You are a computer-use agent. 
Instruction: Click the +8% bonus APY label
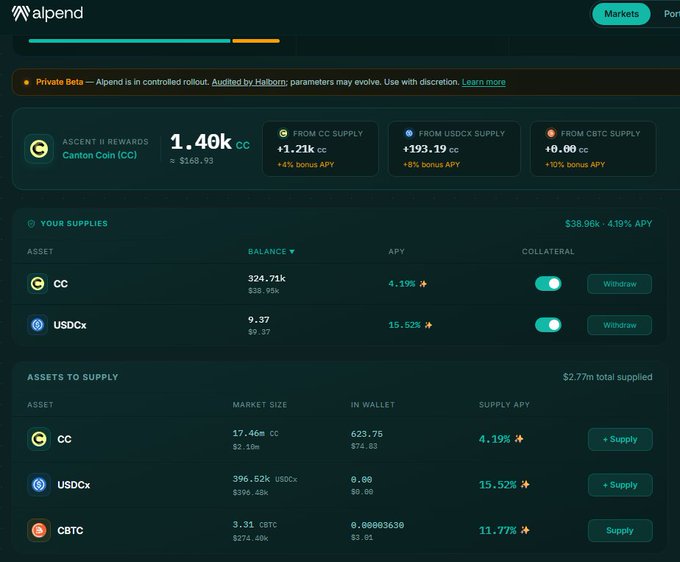tap(432, 165)
